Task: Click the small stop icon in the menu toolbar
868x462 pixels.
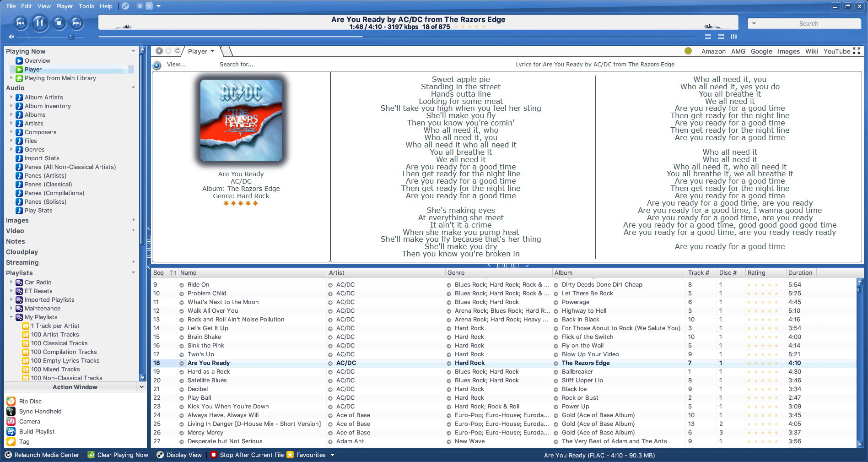Action: 140,6
